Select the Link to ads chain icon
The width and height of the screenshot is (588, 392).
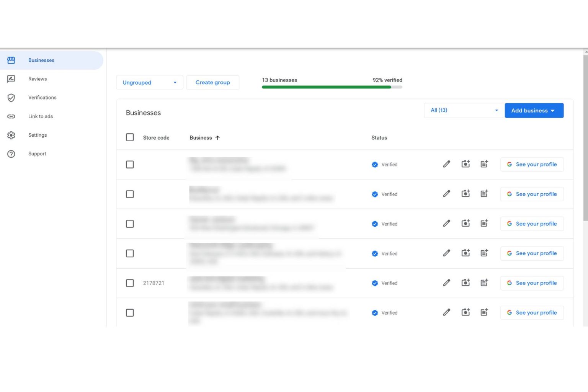pos(11,116)
